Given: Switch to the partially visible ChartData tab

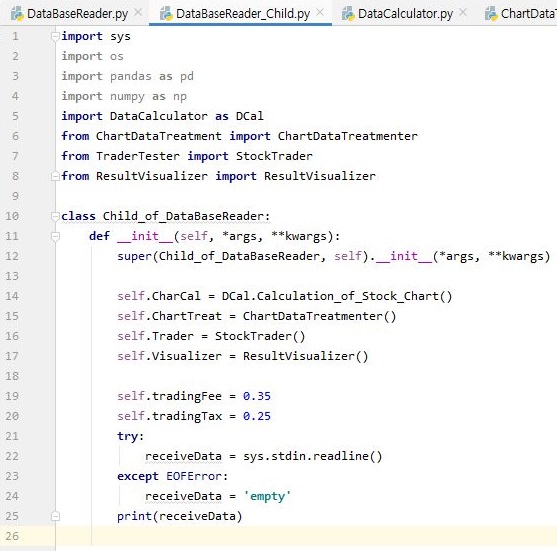Looking at the screenshot, I should 520,13.
